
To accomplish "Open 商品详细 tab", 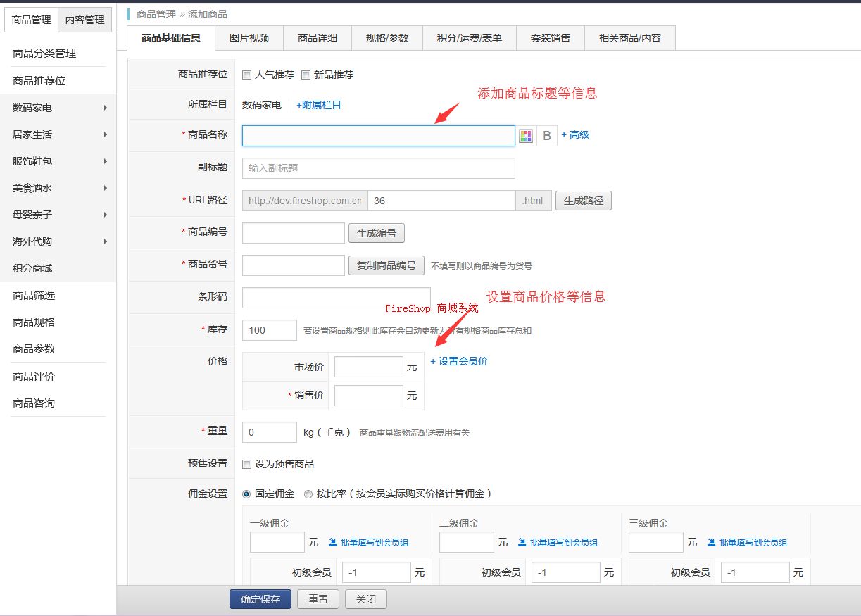I will pos(318,38).
